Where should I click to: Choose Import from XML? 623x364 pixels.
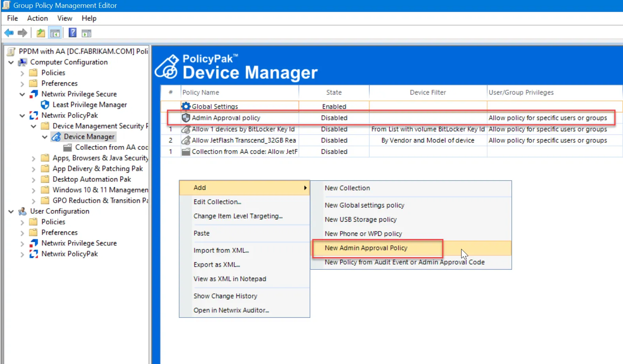point(244,250)
